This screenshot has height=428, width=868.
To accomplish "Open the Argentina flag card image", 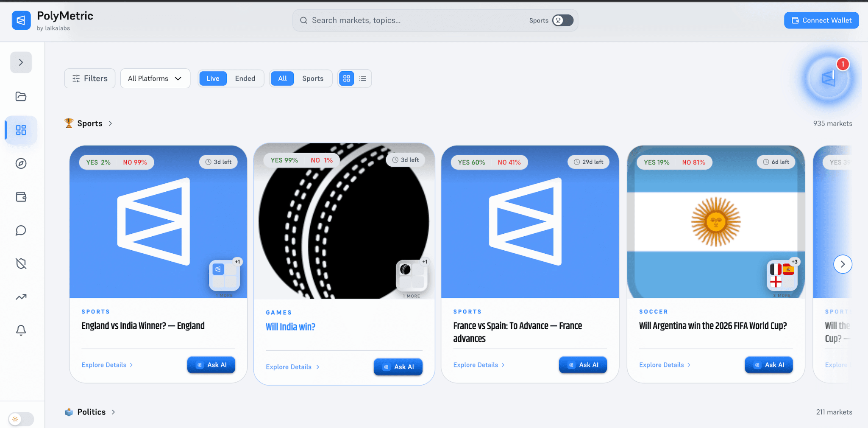I will (716, 222).
